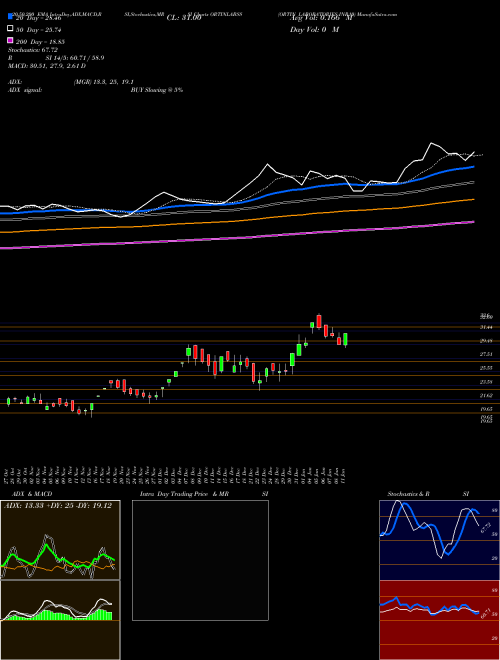Viewport: 500px width, 660px height.
Task: Click the blue 20 Day legend swatch
Action: click(x=10, y=17)
